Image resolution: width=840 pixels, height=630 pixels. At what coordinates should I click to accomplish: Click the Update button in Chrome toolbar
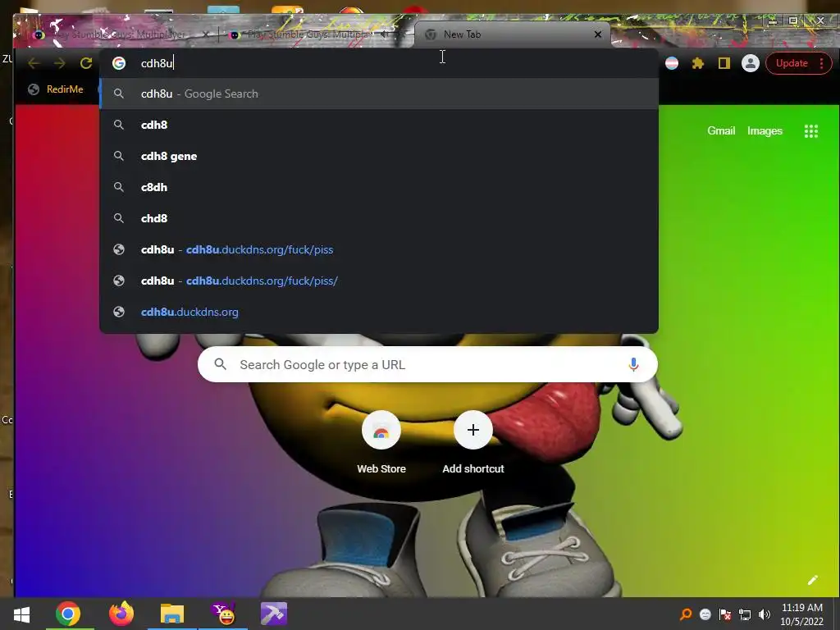point(792,63)
